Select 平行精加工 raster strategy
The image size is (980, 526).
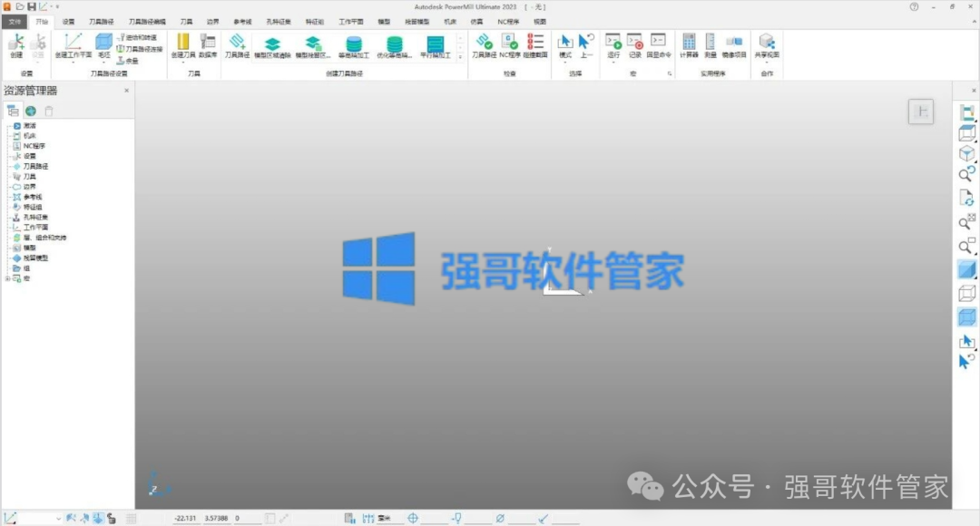435,47
